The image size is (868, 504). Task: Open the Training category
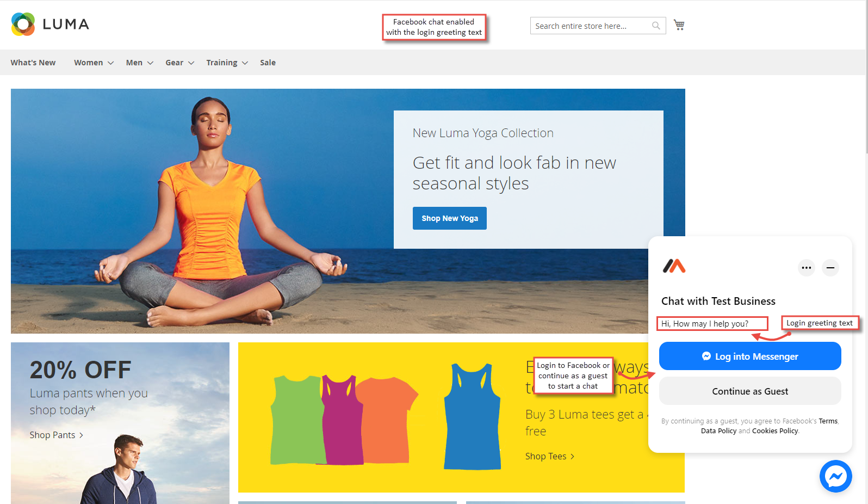(222, 63)
